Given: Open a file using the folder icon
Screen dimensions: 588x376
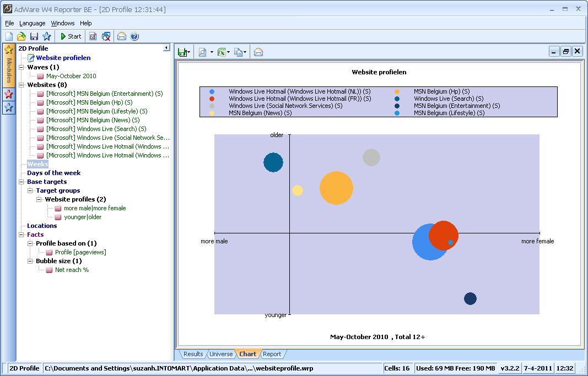Looking at the screenshot, I should click(x=21, y=36).
